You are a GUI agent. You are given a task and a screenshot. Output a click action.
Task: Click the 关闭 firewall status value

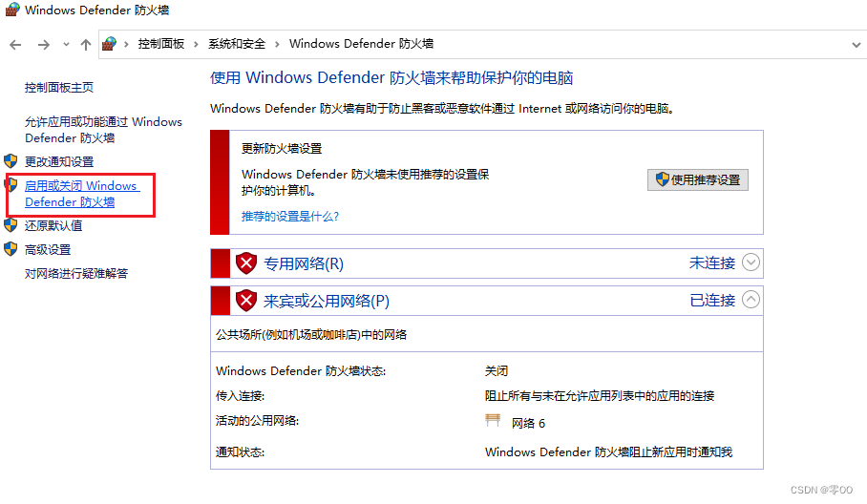(x=496, y=370)
